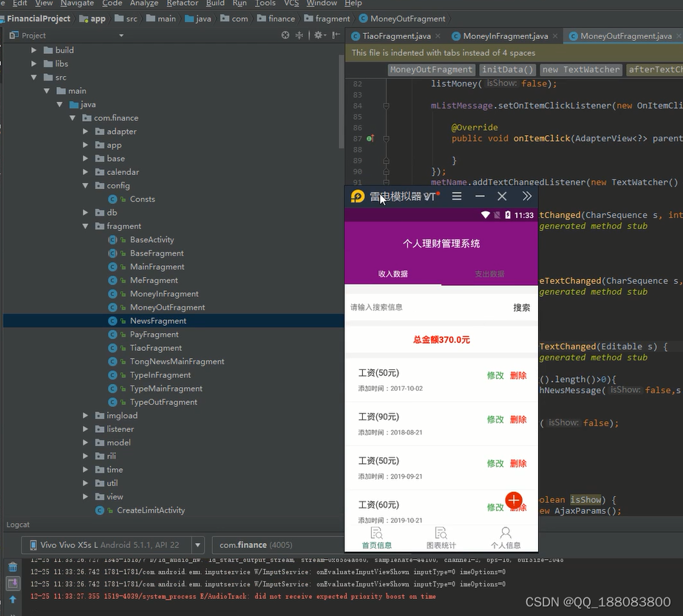Close the TiaoFragment.java tab
Screen dimensions: 683x616
pyautogui.click(x=438, y=36)
